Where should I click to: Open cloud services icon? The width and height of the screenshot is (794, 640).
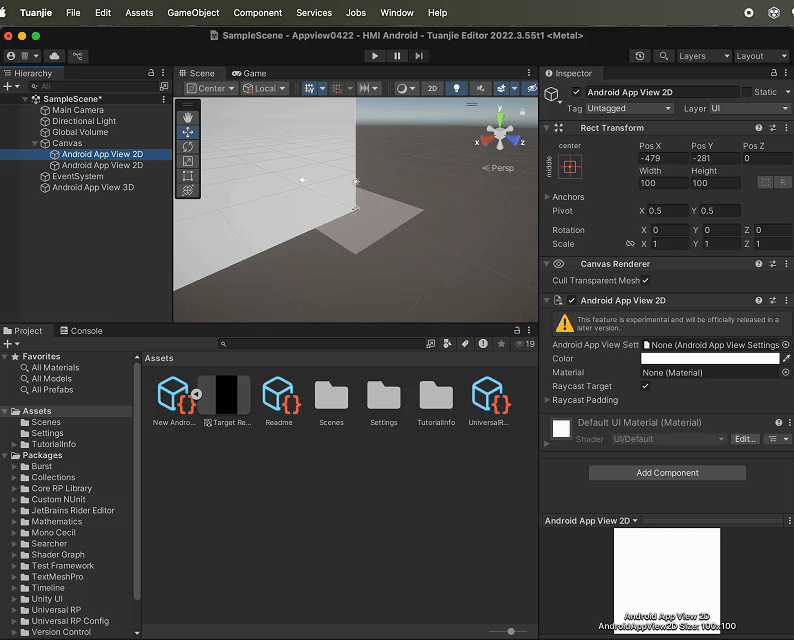click(x=55, y=56)
